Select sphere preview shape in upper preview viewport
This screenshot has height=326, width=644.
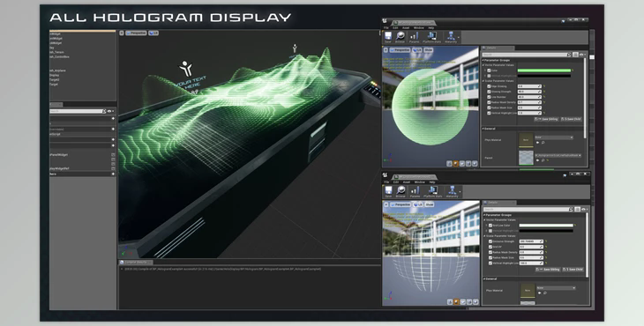coord(456,163)
